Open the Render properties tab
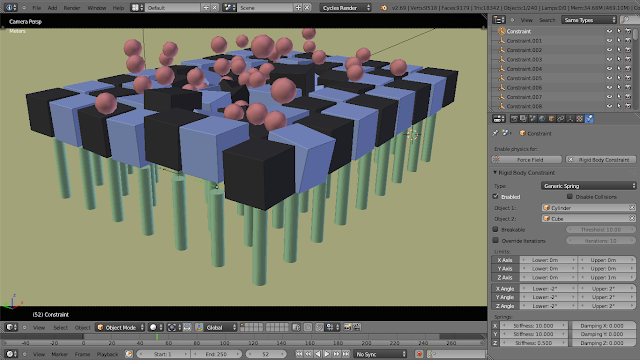 514,119
